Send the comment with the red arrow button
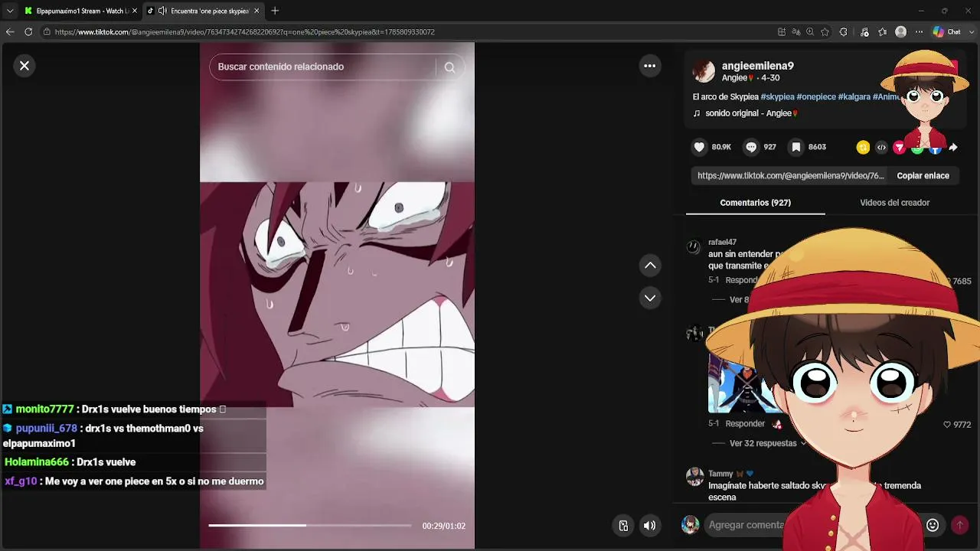 pos(959,525)
